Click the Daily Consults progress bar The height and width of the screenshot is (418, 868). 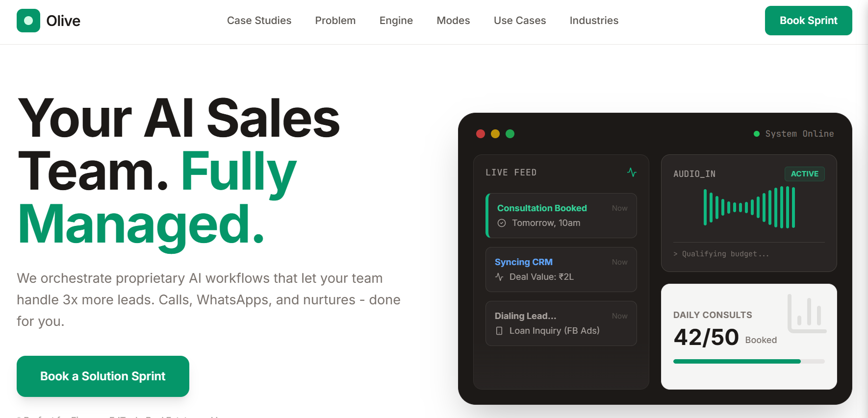tap(749, 362)
